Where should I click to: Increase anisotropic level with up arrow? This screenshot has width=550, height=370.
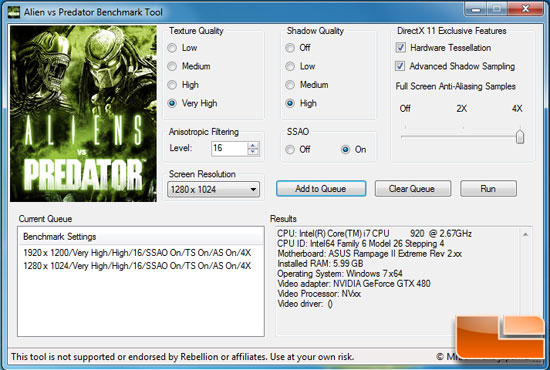[x=253, y=145]
